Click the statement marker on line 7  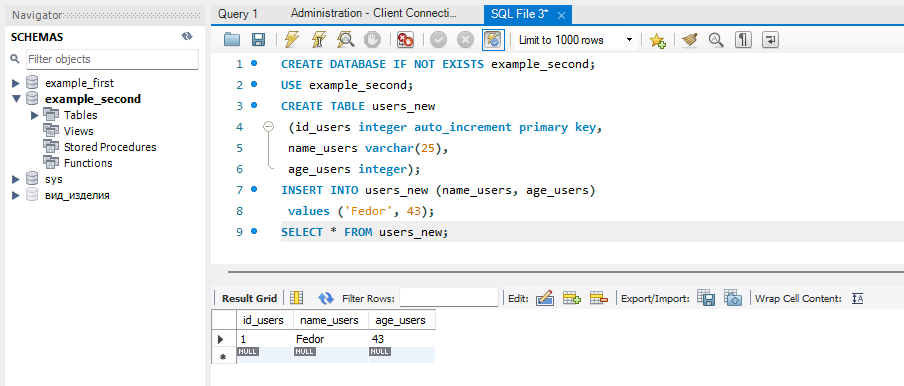pos(254,189)
